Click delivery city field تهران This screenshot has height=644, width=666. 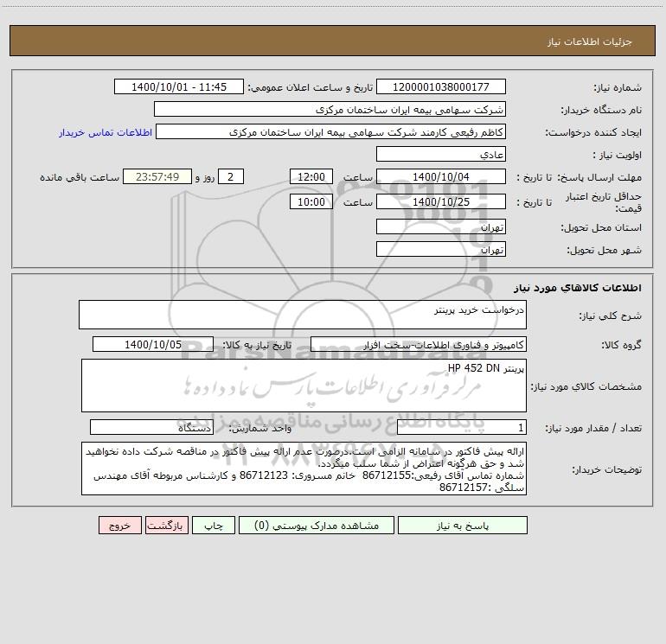click(441, 249)
